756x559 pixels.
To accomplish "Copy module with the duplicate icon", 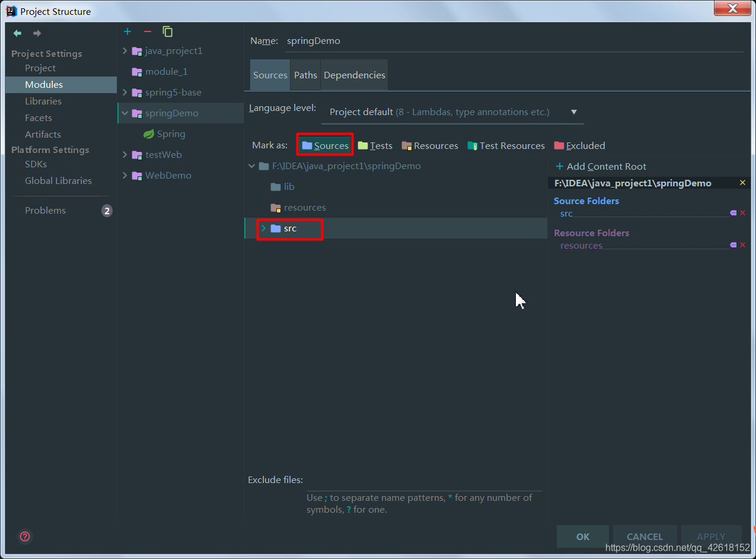I will (x=168, y=31).
